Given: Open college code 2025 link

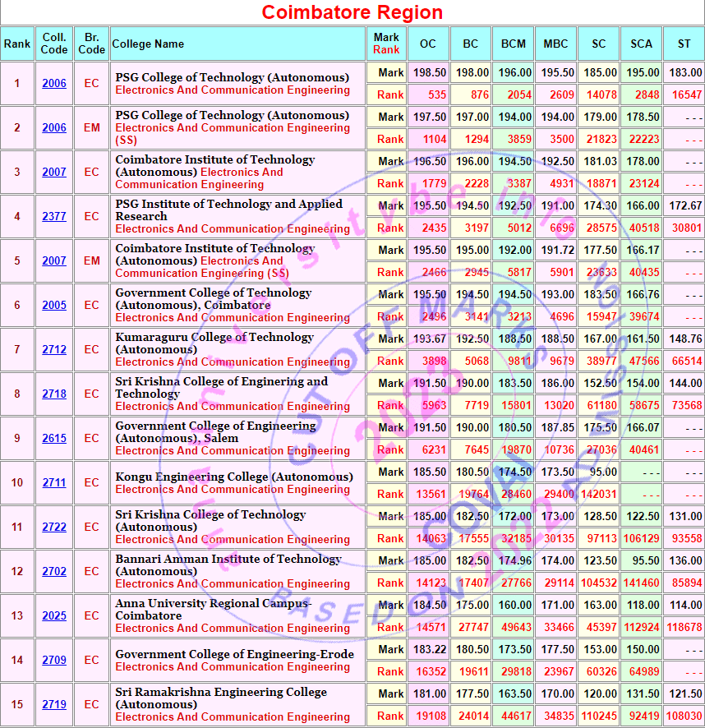Looking at the screenshot, I should (x=54, y=616).
